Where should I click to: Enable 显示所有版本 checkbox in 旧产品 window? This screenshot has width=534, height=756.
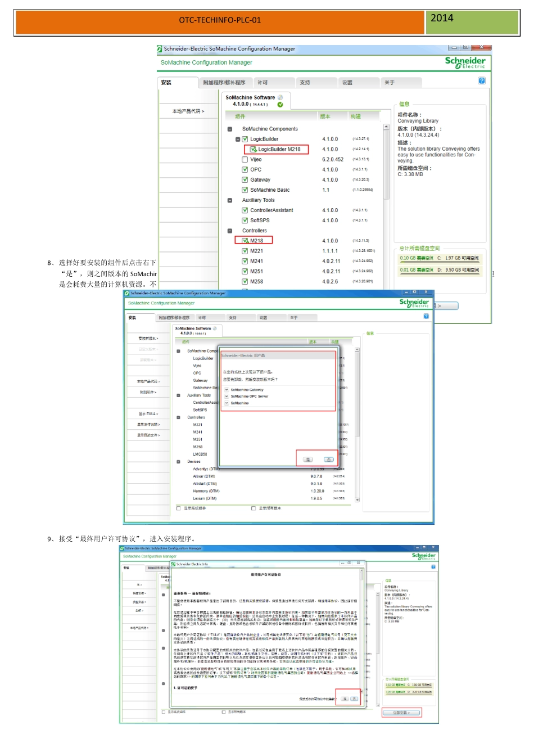(254, 508)
